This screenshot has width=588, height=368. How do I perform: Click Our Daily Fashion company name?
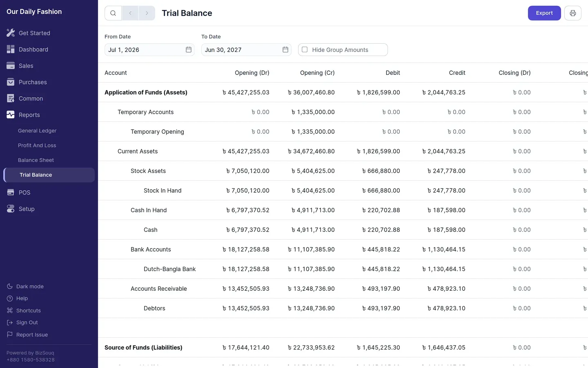pyautogui.click(x=34, y=11)
